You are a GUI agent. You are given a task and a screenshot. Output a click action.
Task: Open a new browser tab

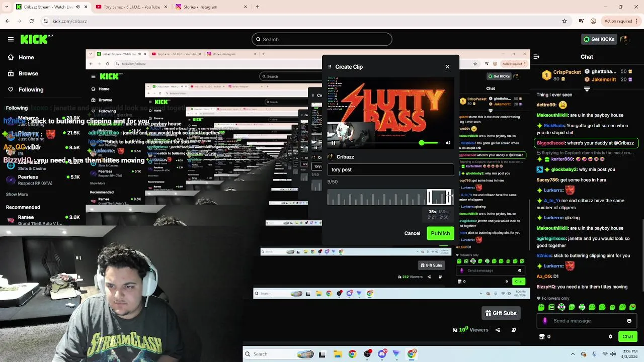point(257,7)
